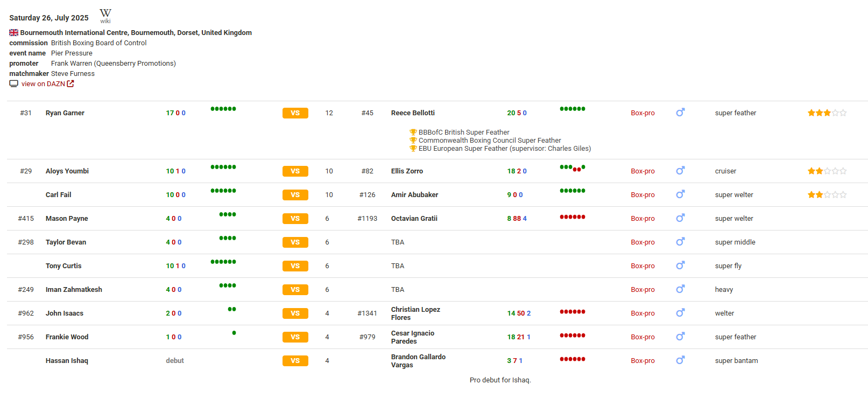Click trophy icon for Commonwealth Boxing Council title

tap(413, 140)
